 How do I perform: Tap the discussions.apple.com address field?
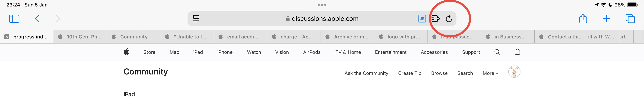click(x=325, y=19)
